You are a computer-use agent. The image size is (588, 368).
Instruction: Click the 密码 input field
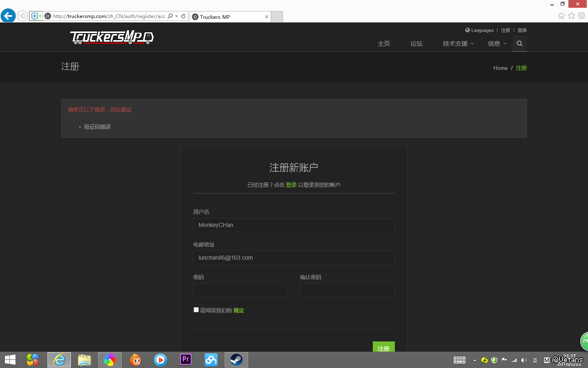click(241, 290)
